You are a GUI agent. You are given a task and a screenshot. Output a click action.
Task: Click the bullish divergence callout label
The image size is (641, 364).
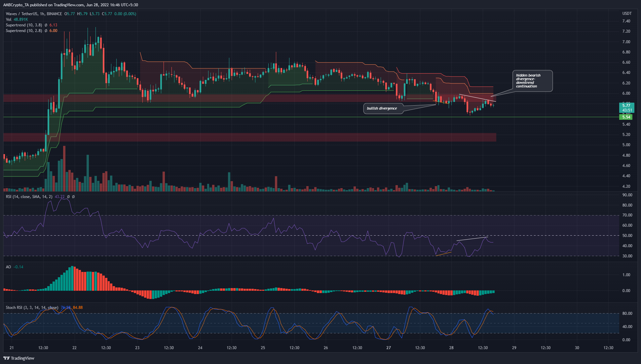click(x=383, y=108)
